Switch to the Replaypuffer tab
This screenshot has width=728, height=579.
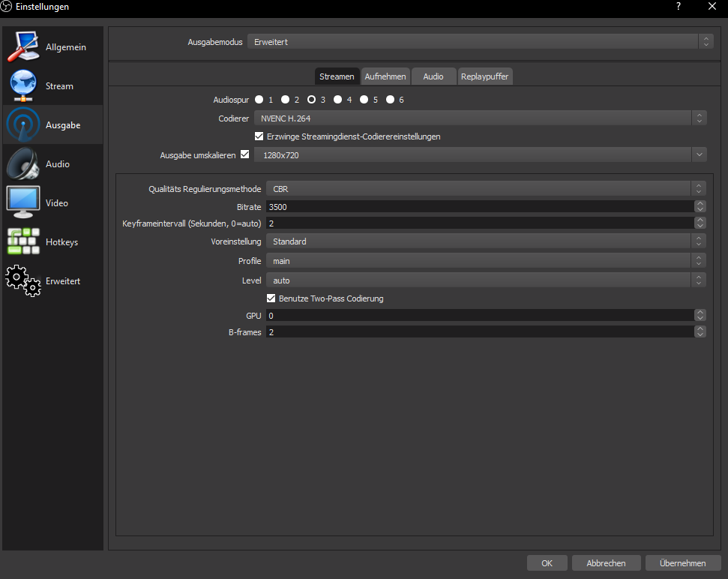(485, 76)
